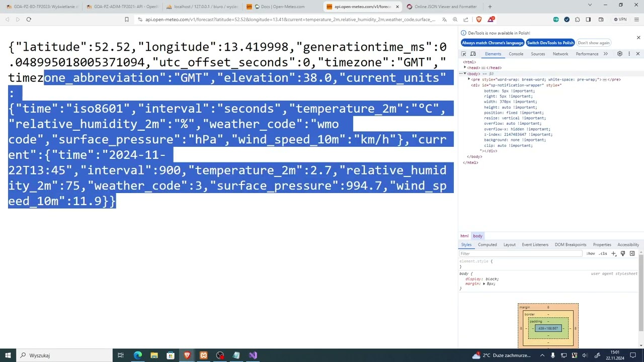
Task: Click Always match Chrome's language button
Action: [x=493, y=43]
